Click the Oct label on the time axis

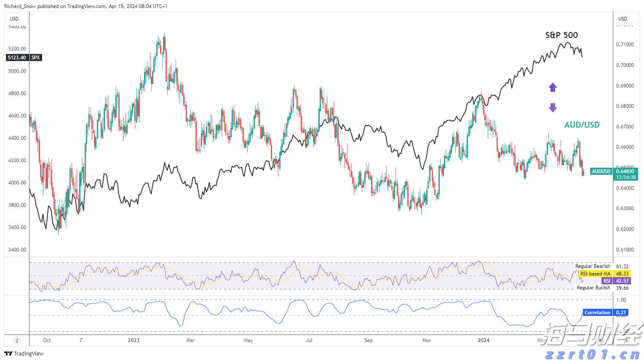coord(47,340)
